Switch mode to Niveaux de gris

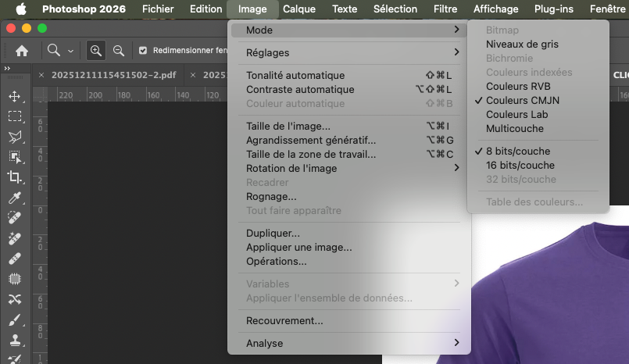pyautogui.click(x=538, y=44)
